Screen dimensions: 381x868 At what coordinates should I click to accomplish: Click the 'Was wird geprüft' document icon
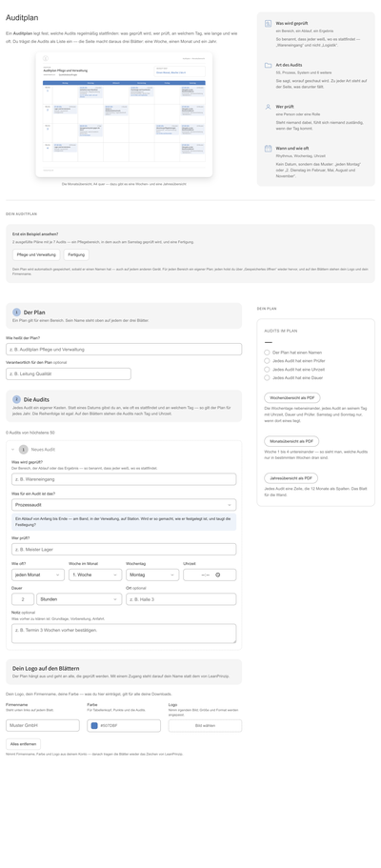tap(268, 24)
